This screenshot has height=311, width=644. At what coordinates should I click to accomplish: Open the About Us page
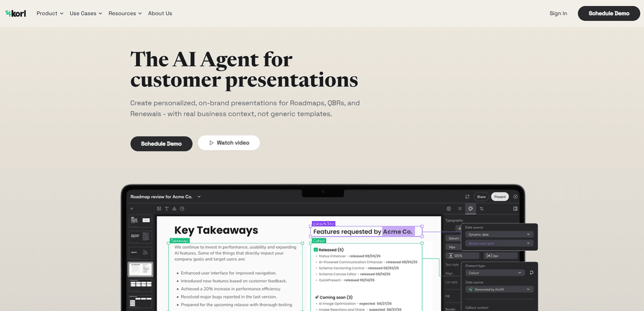tap(160, 13)
